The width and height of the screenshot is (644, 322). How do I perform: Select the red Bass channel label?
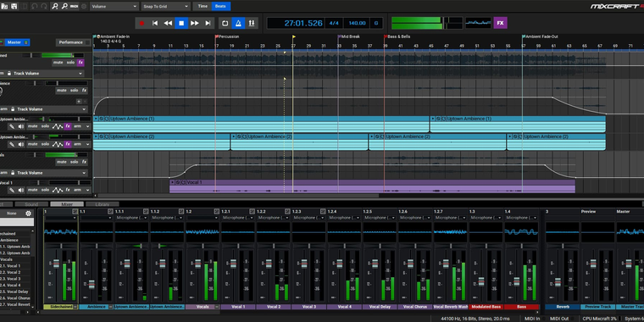coord(521,307)
